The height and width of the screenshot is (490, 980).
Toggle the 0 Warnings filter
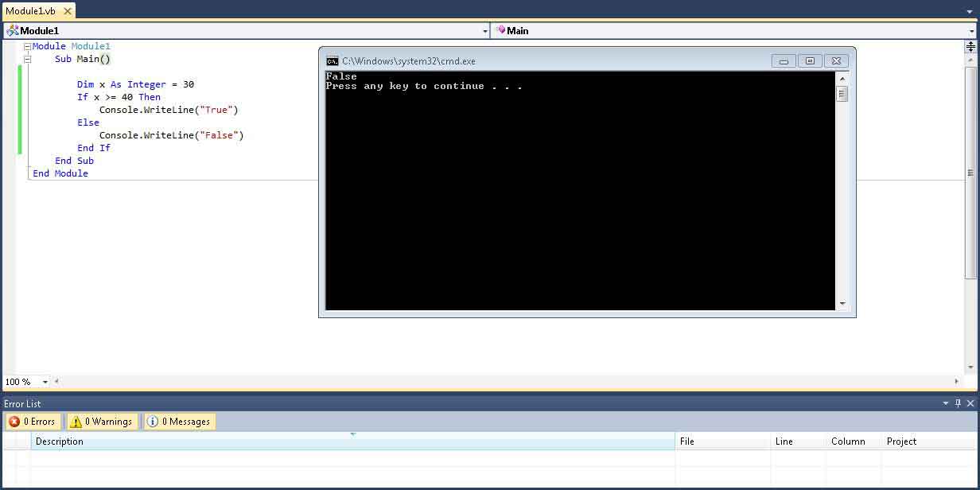(102, 422)
